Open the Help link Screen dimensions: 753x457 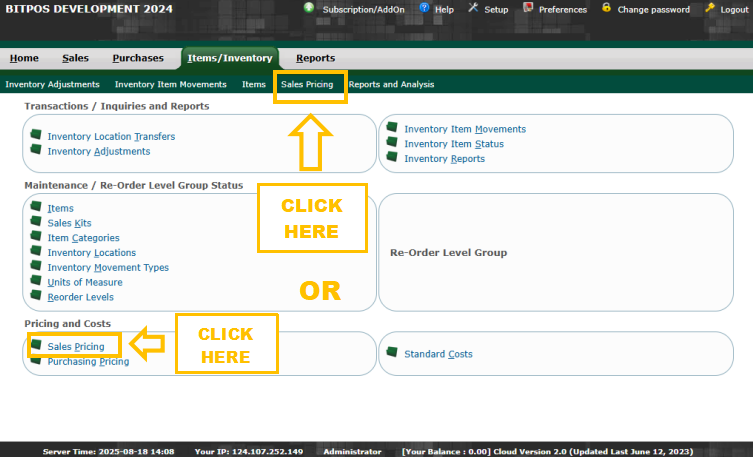pyautogui.click(x=444, y=10)
